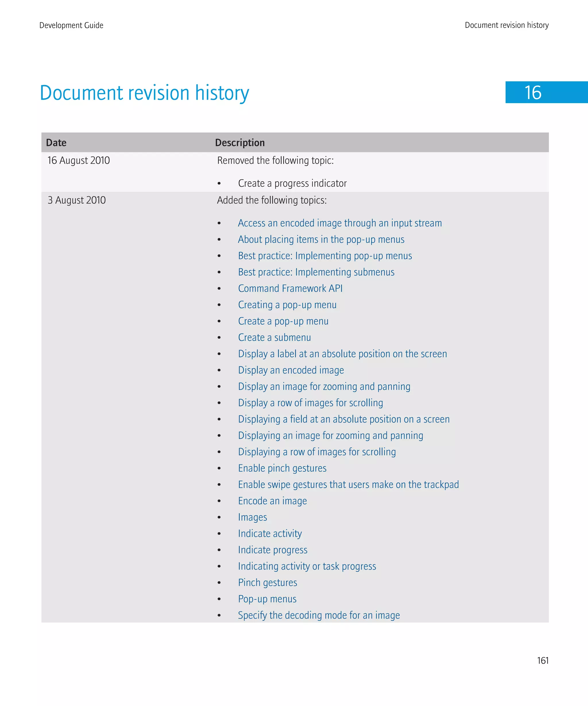Click 'Creating a pop-up menu' link
The width and height of the screenshot is (588, 706).
point(287,305)
